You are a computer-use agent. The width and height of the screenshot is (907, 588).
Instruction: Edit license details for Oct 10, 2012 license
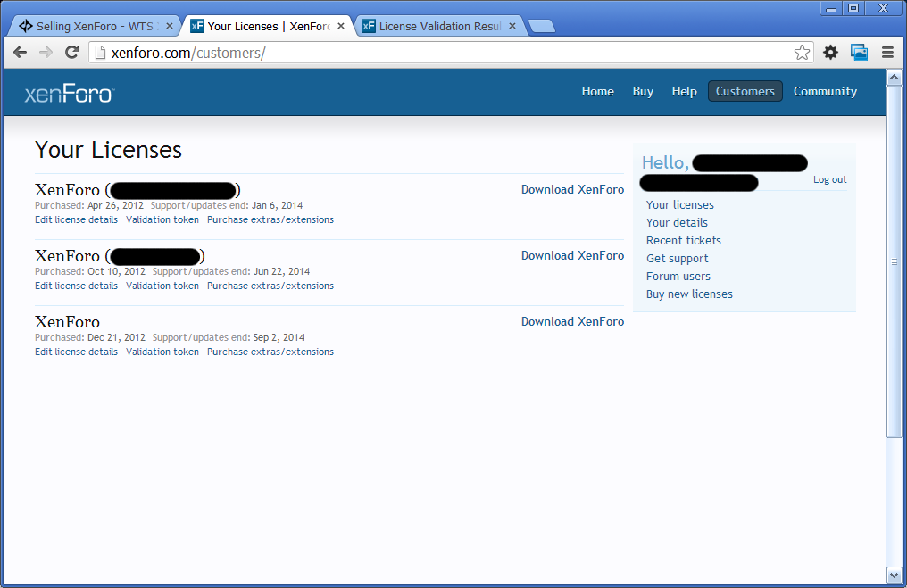76,286
